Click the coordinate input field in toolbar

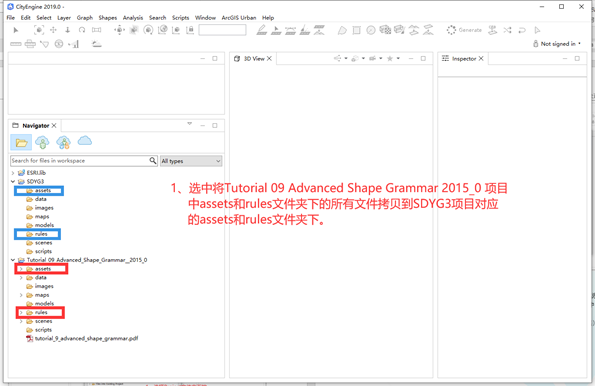tap(222, 30)
